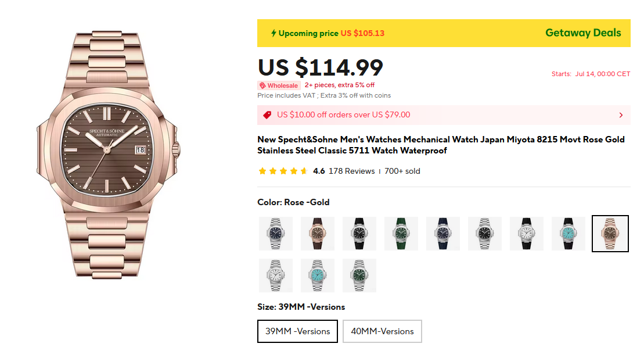Select the black strap turquoise dial variant
The width and height of the screenshot is (644, 347).
coord(569,234)
